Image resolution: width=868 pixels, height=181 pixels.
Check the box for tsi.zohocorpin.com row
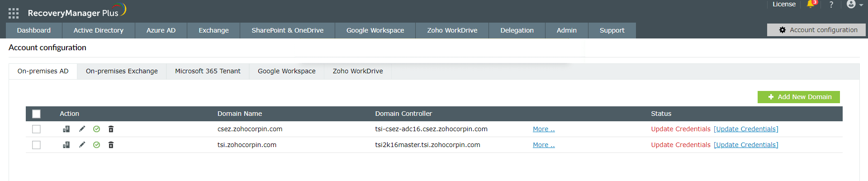click(x=36, y=145)
